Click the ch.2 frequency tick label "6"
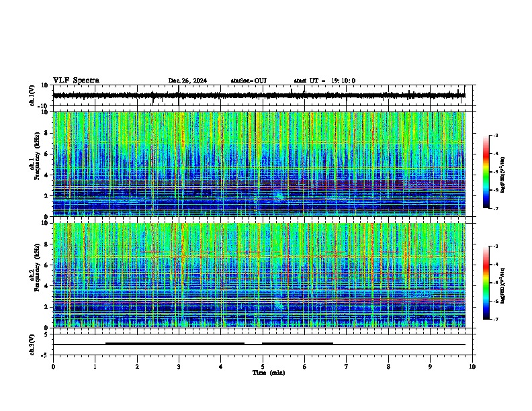 [x=46, y=265]
